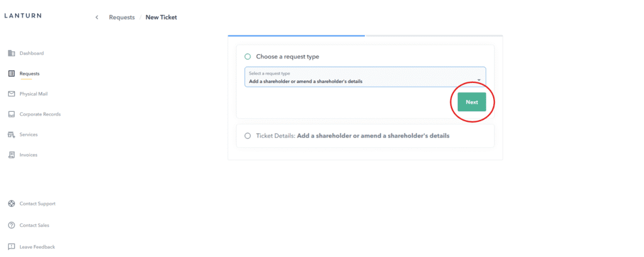Open the Requests breadcrumb link
Viewport: 644px width, 257px height.
pos(121,18)
